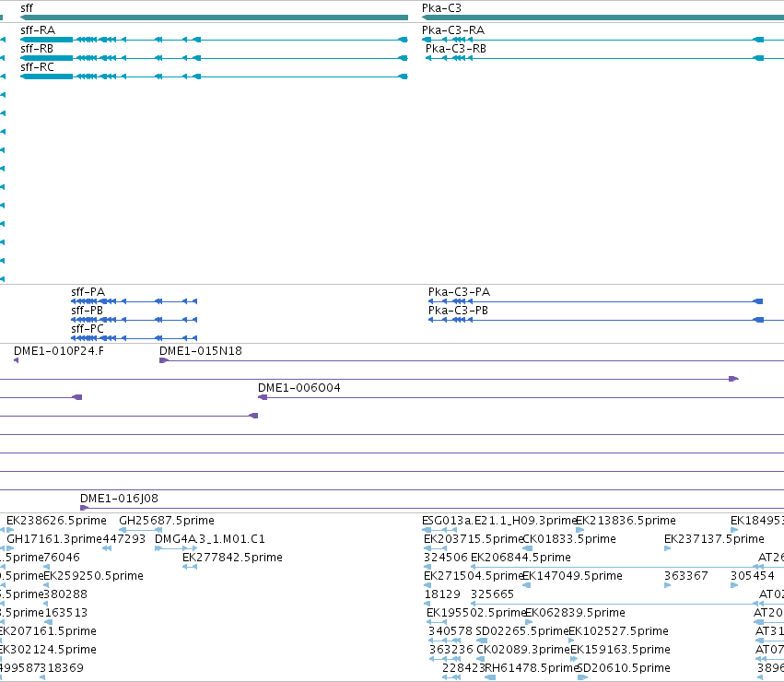
Task: Open EST CK02089.3prime
Action: click(x=523, y=650)
